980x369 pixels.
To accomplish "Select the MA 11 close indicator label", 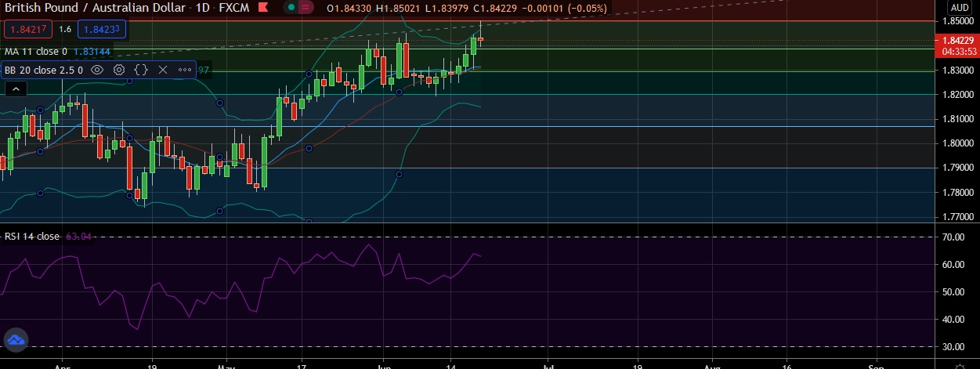I will point(35,51).
